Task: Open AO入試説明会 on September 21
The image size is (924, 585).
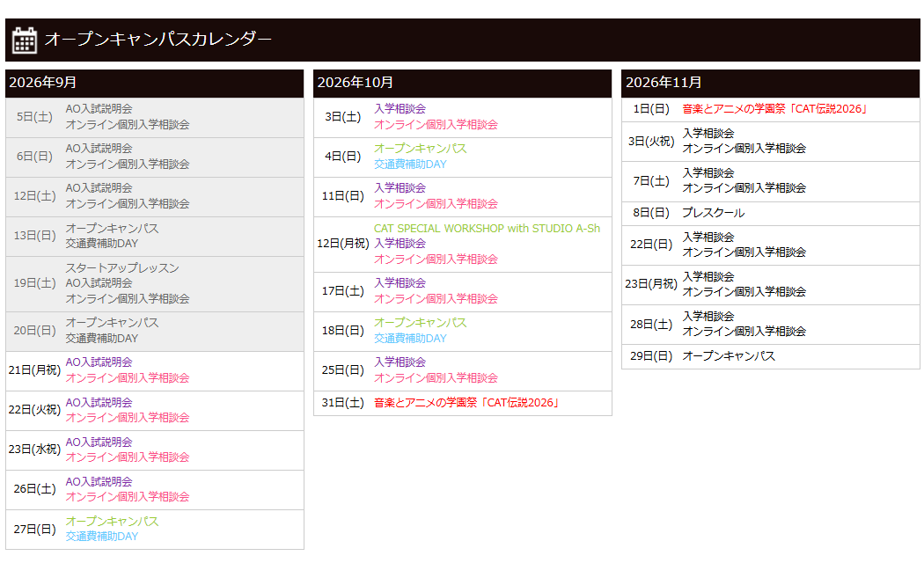Action: 99,362
